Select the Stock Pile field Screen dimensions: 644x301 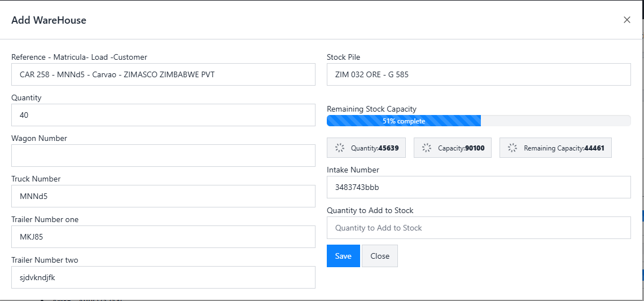(x=478, y=74)
